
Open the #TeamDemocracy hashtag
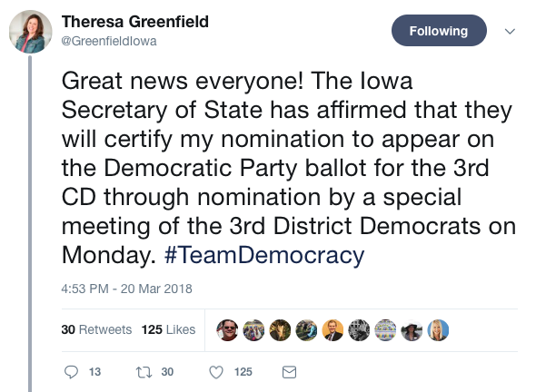(264, 255)
